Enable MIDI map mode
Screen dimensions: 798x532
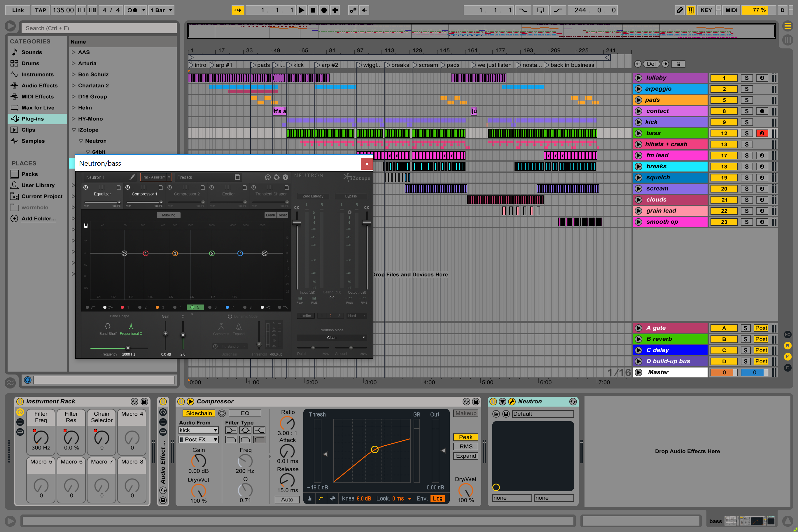731,10
